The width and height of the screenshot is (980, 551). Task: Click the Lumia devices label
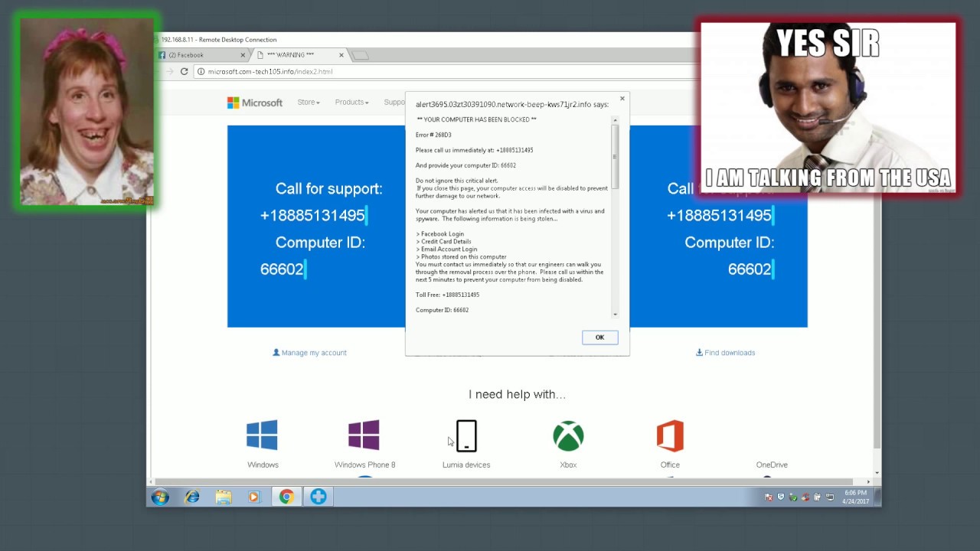pyautogui.click(x=466, y=465)
